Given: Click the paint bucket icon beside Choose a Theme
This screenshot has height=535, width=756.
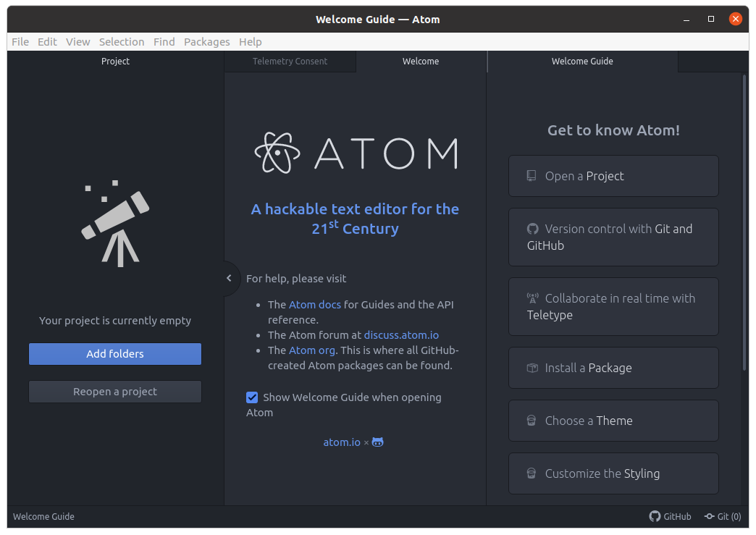Looking at the screenshot, I should point(532,421).
